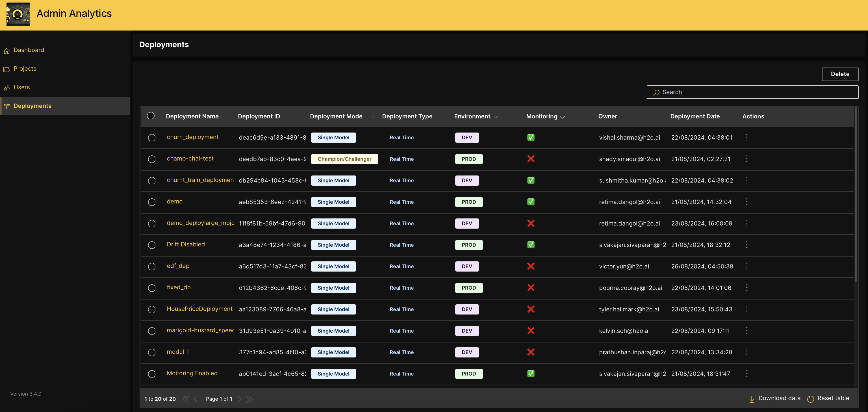Click the search magnifier icon

pos(656,93)
